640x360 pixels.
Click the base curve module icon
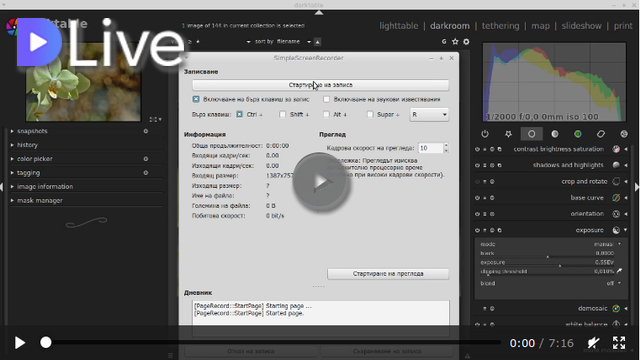click(x=616, y=198)
